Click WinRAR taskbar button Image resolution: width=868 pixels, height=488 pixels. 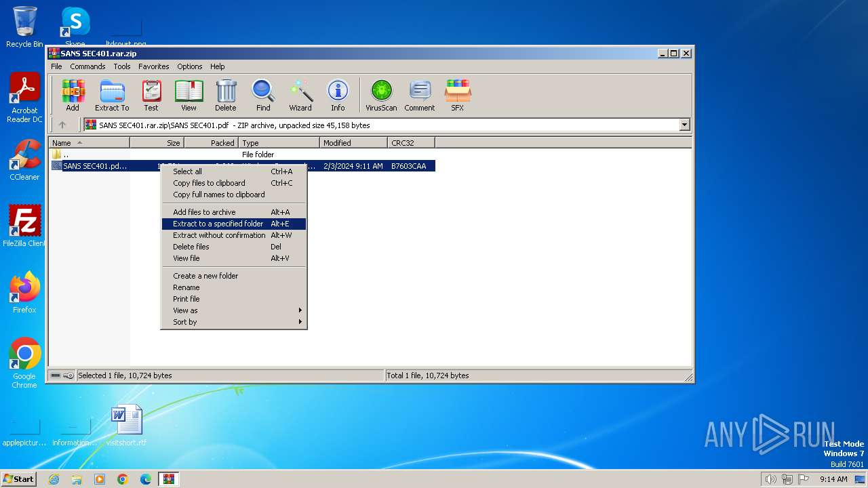coord(169,479)
